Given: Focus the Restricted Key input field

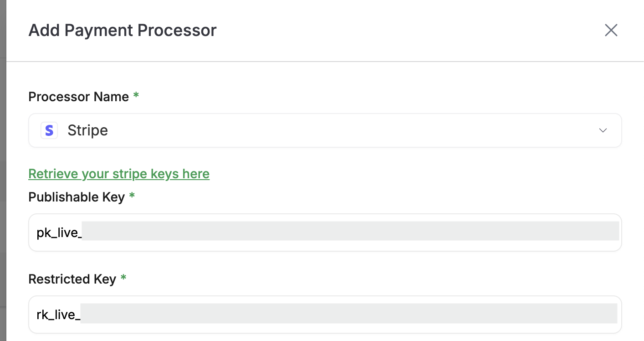Looking at the screenshot, I should [x=325, y=315].
